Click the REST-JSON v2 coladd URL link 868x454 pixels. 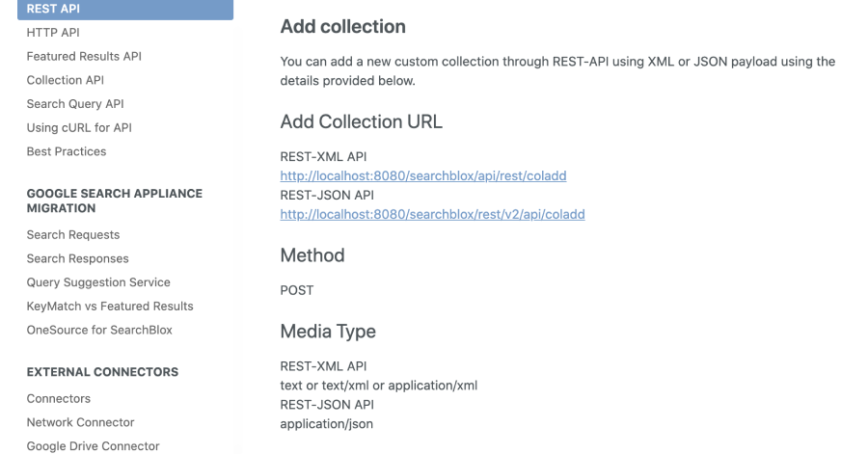pyautogui.click(x=432, y=214)
